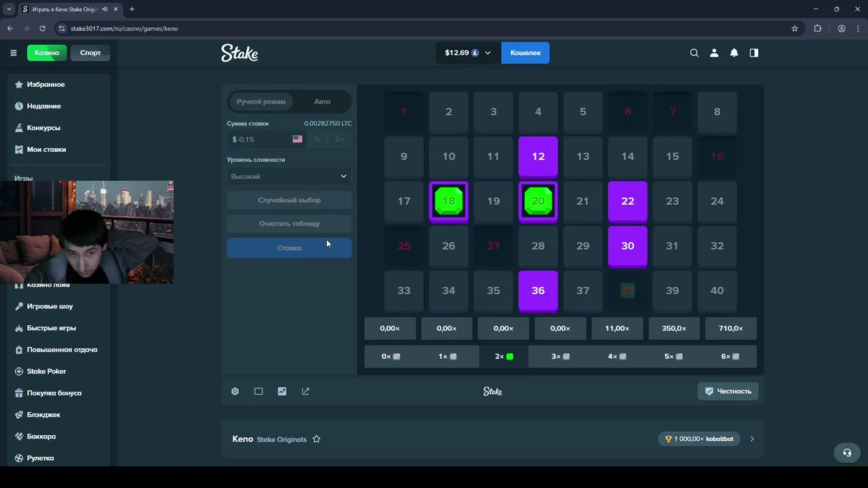This screenshot has height=488, width=868.
Task: Deselect keno tile 30
Action: click(628, 246)
